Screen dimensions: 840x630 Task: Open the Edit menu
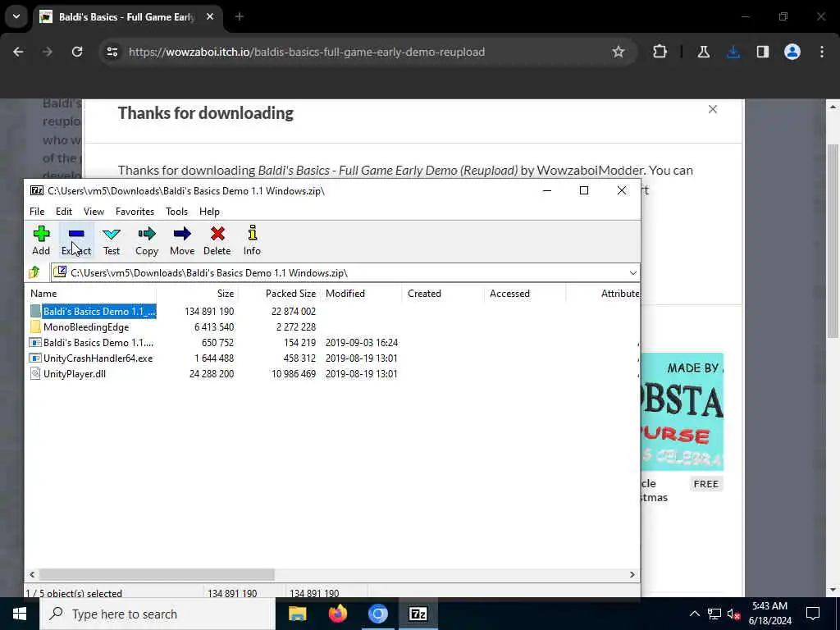pyautogui.click(x=64, y=211)
